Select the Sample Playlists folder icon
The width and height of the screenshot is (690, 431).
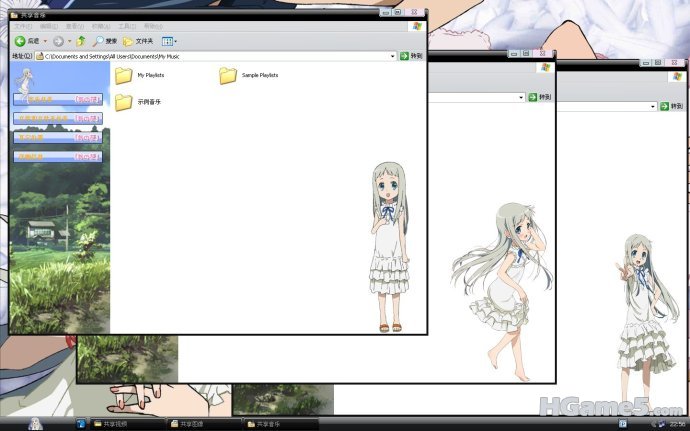click(x=228, y=75)
